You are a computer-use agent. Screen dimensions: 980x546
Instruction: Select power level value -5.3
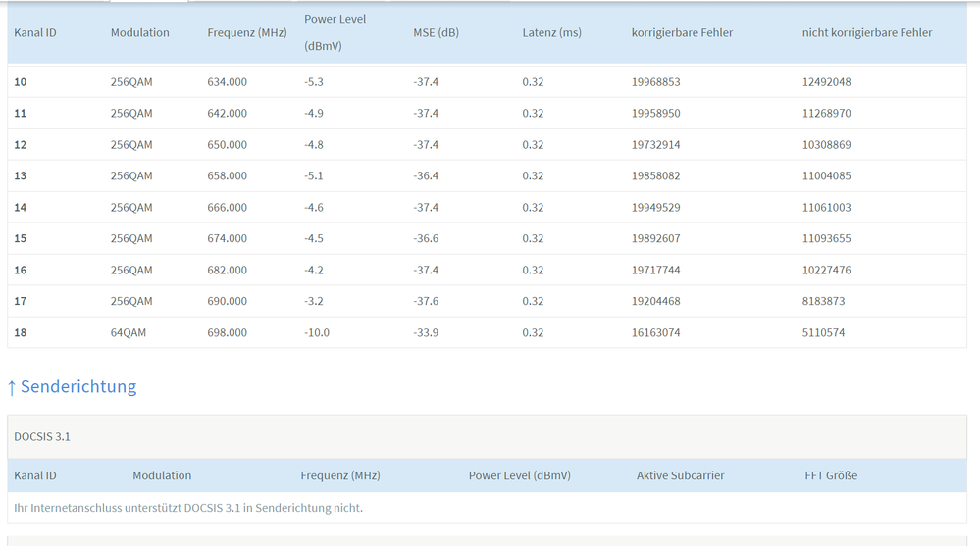314,81
